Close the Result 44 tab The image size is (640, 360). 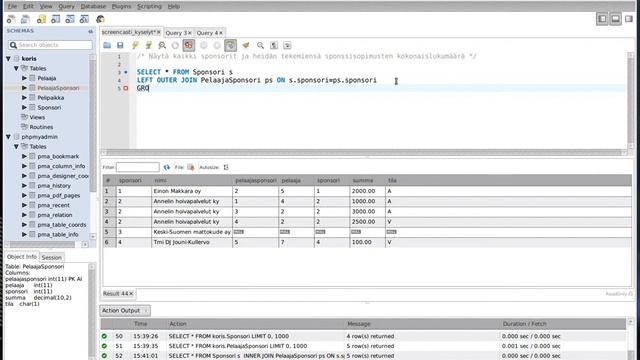point(131,293)
